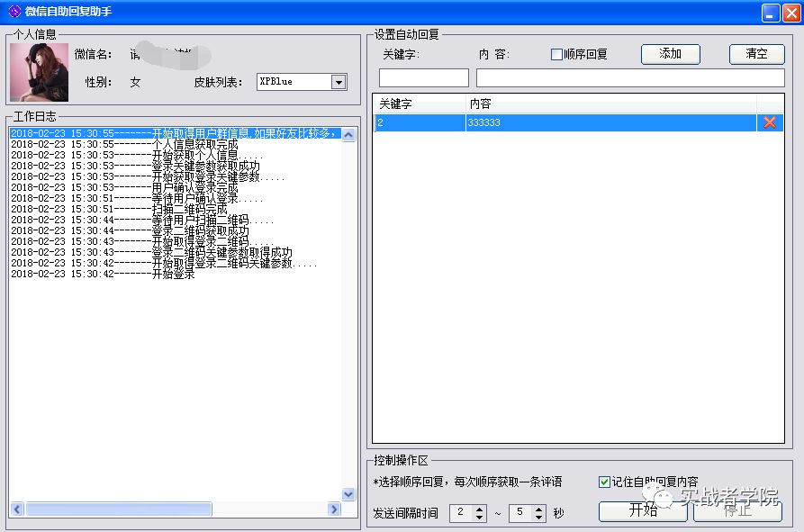Viewport: 804px width, 532px height.
Task: Minimize the 微信自助回复助手 window
Action: [x=770, y=13]
